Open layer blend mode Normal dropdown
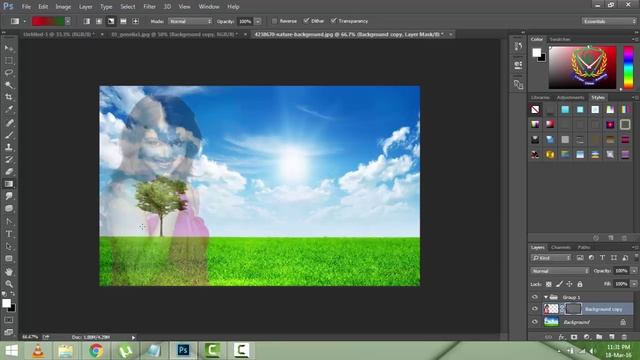The image size is (640, 360). click(x=560, y=271)
